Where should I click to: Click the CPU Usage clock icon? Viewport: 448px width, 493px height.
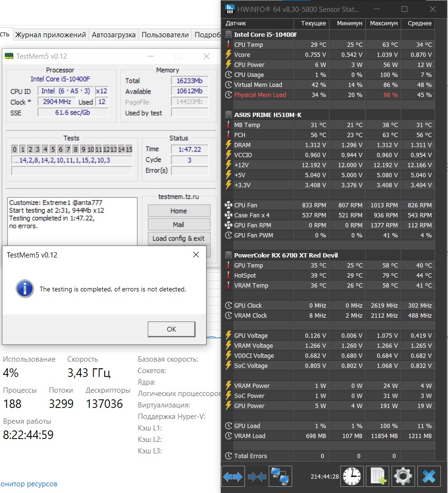coord(229,75)
